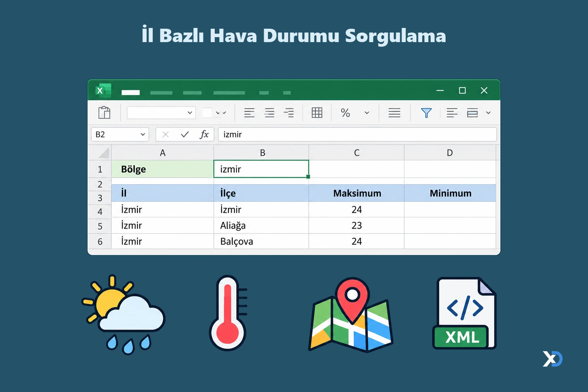The width and height of the screenshot is (588, 392).
Task: Close the Excel window
Action: [x=484, y=91]
